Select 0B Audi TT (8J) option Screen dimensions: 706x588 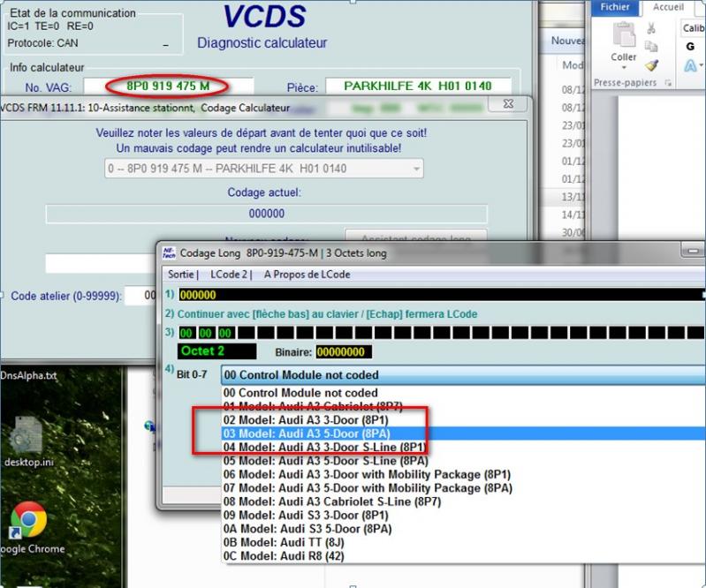tap(464, 543)
